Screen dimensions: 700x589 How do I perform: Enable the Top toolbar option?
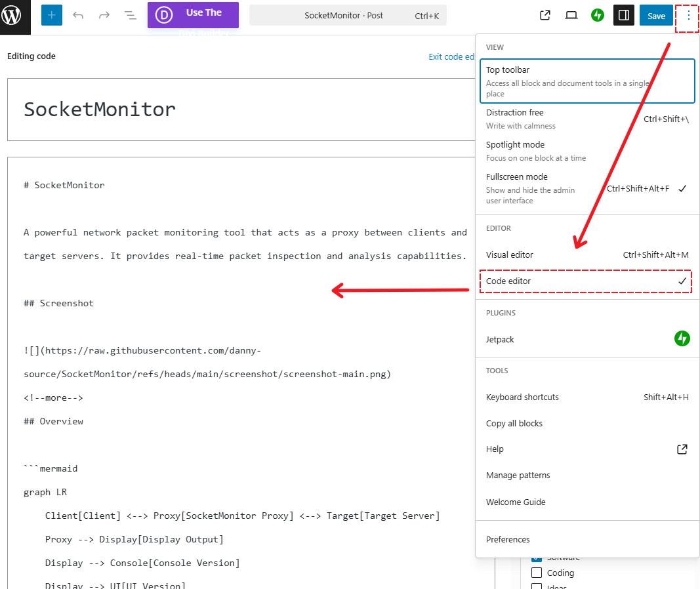click(587, 81)
